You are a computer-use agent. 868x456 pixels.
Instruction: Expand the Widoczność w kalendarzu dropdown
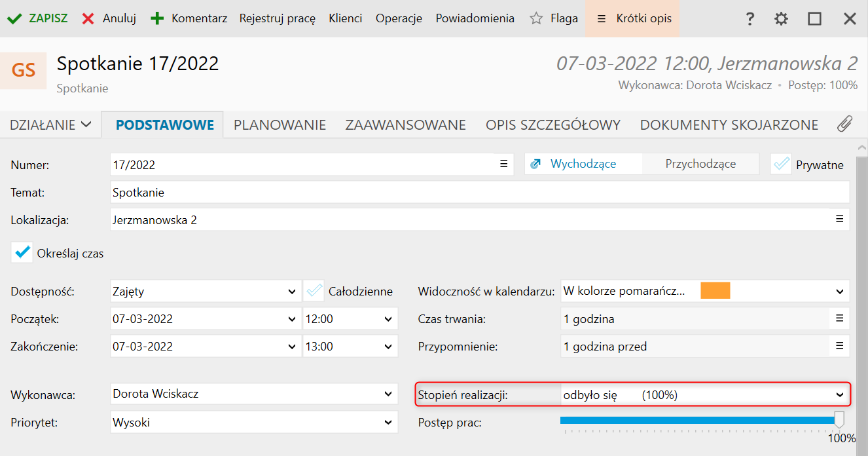coord(840,292)
